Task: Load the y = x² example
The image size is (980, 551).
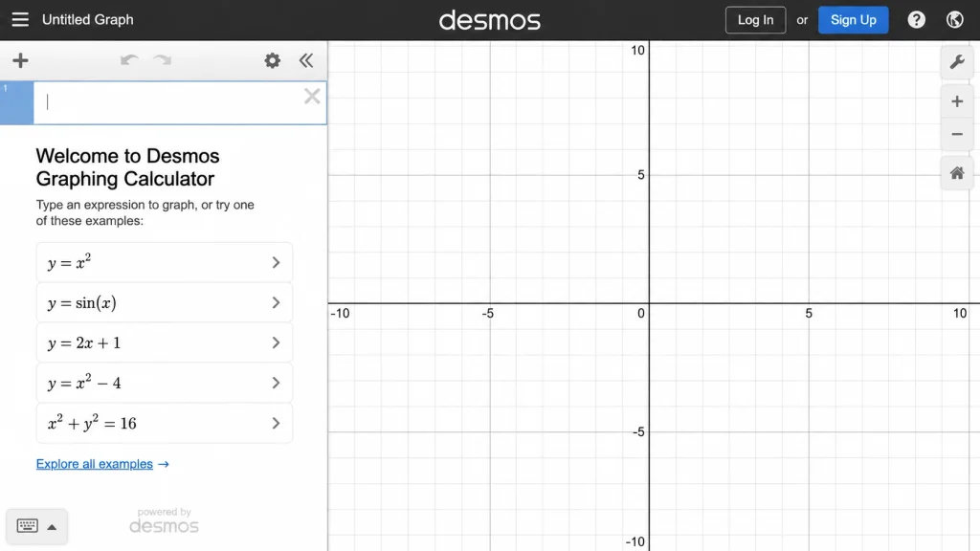Action: tap(165, 262)
